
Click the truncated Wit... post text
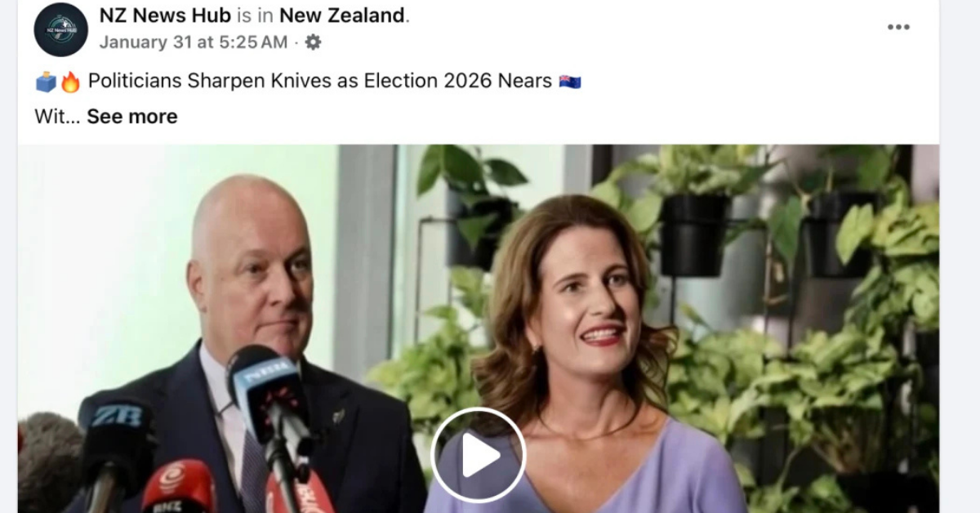click(x=57, y=117)
